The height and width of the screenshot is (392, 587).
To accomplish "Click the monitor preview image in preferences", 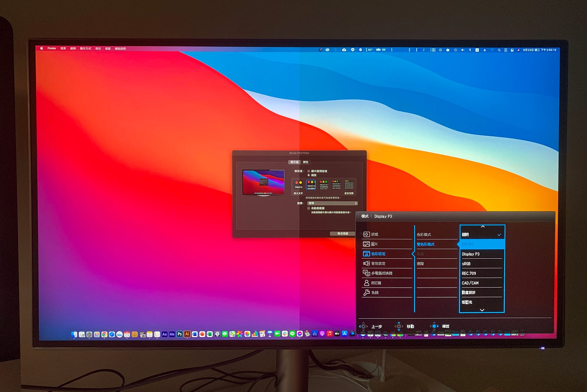I will pyautogui.click(x=263, y=183).
